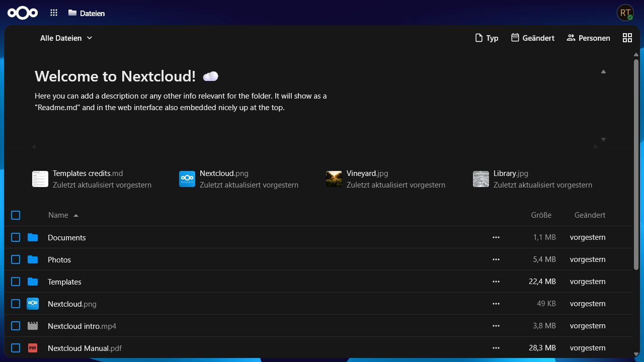Toggle the select all files checkbox

pos(16,215)
